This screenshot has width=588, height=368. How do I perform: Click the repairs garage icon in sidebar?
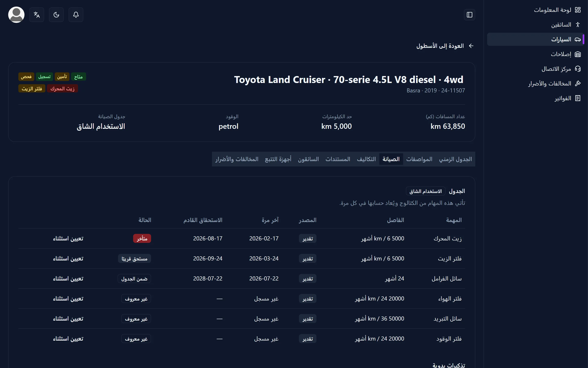(578, 54)
